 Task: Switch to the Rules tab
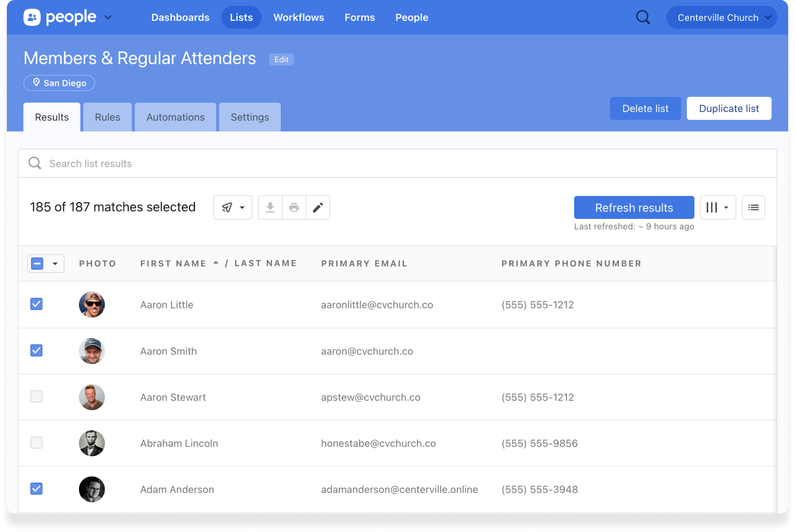[107, 117]
